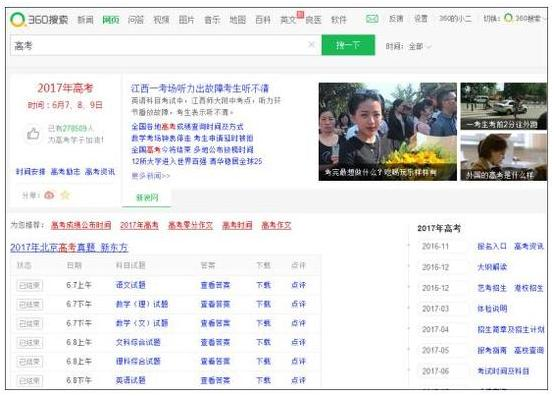Open news link 全国各地高考成绩查询时间及方式
The height and width of the screenshot is (396, 554).
tap(187, 126)
